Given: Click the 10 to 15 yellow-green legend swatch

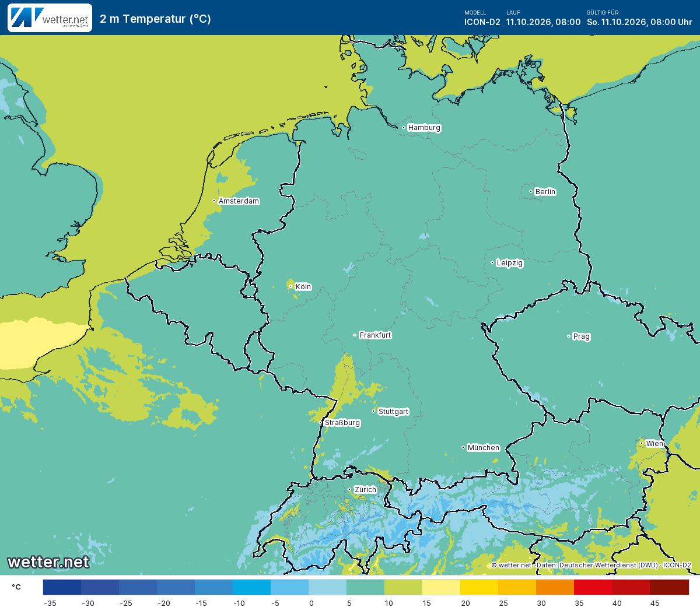Looking at the screenshot, I should coord(403,587).
